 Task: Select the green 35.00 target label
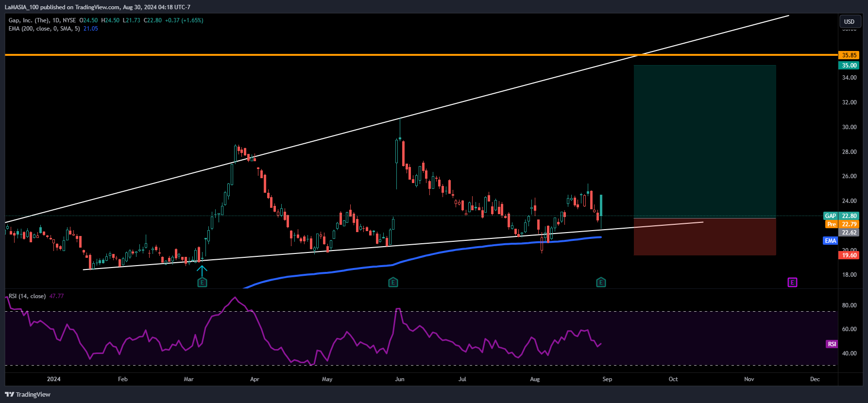pyautogui.click(x=849, y=66)
